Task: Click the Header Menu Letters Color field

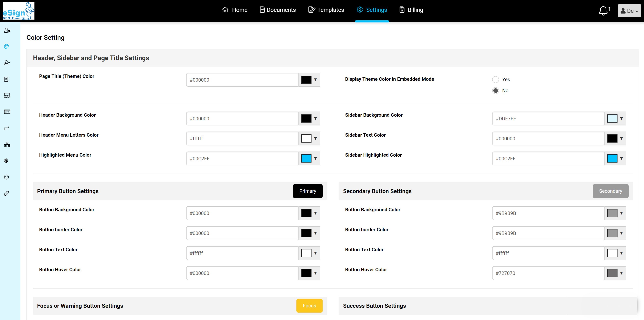Action: click(242, 139)
